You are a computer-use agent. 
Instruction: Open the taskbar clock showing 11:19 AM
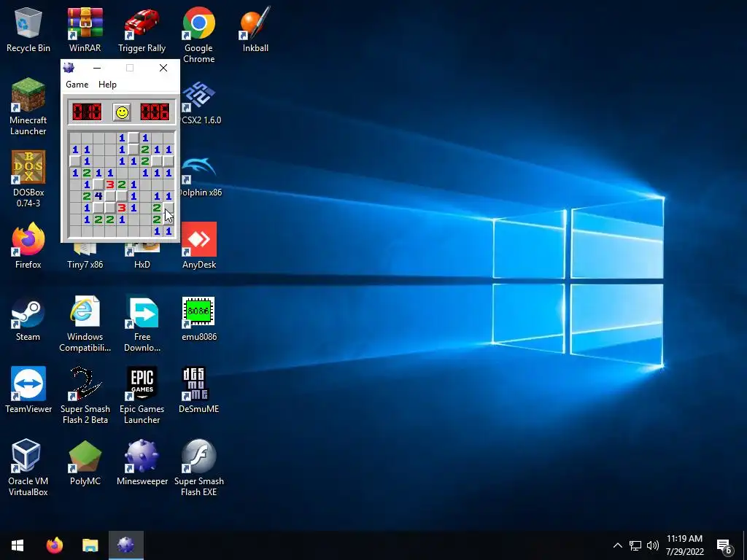pyautogui.click(x=684, y=545)
